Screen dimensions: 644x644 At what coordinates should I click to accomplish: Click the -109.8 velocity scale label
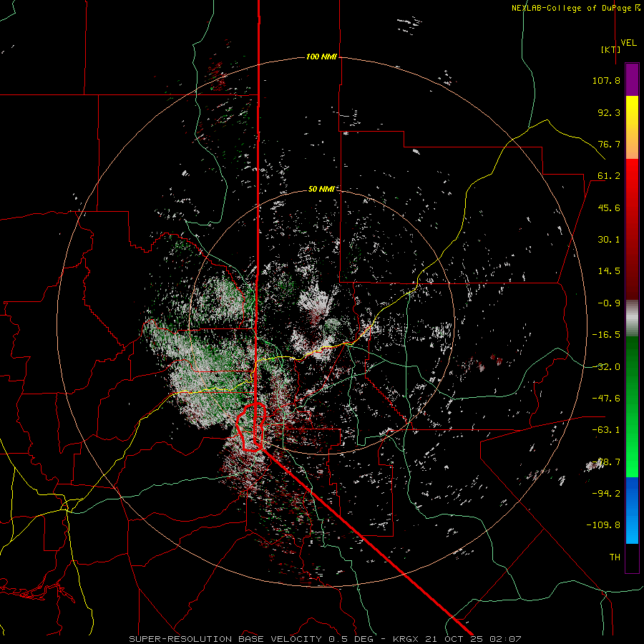pos(603,525)
